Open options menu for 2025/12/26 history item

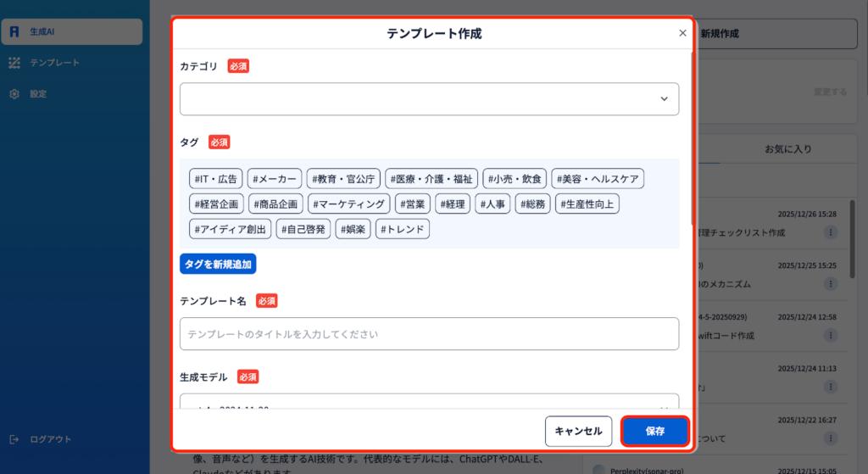click(831, 232)
